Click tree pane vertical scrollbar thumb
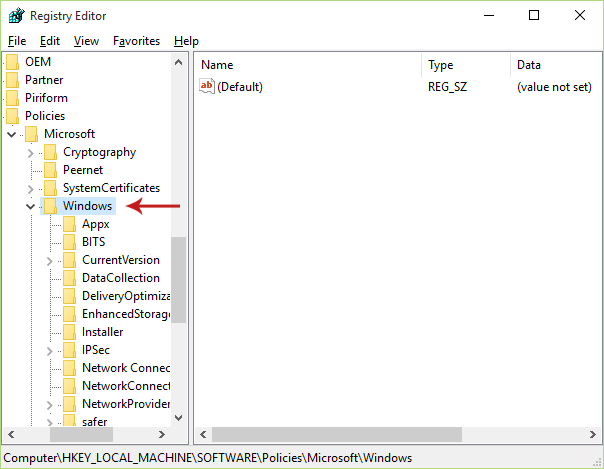The height and width of the screenshot is (469, 604). click(178, 280)
